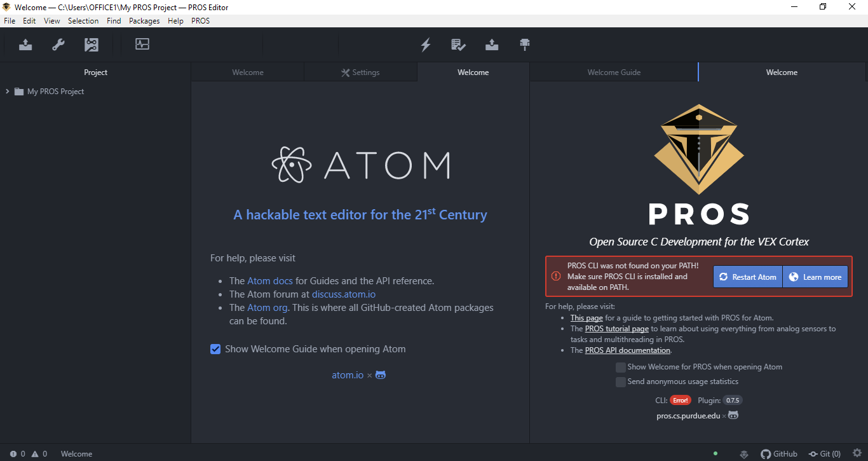Open the 'This page' getting started link

587,318
